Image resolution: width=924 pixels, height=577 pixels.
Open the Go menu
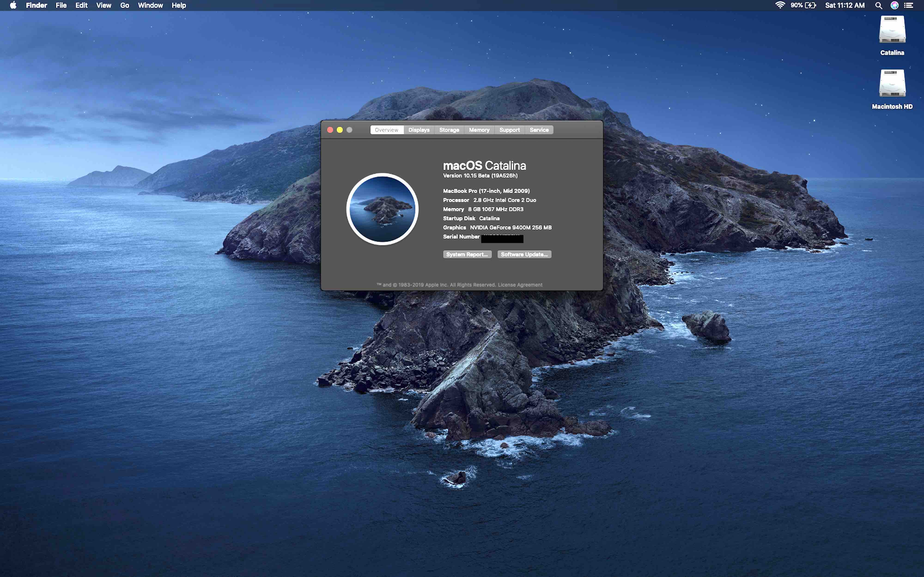pyautogui.click(x=125, y=5)
